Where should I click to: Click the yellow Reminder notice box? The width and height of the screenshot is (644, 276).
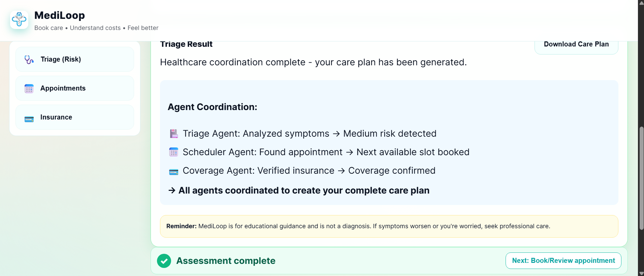tap(389, 226)
